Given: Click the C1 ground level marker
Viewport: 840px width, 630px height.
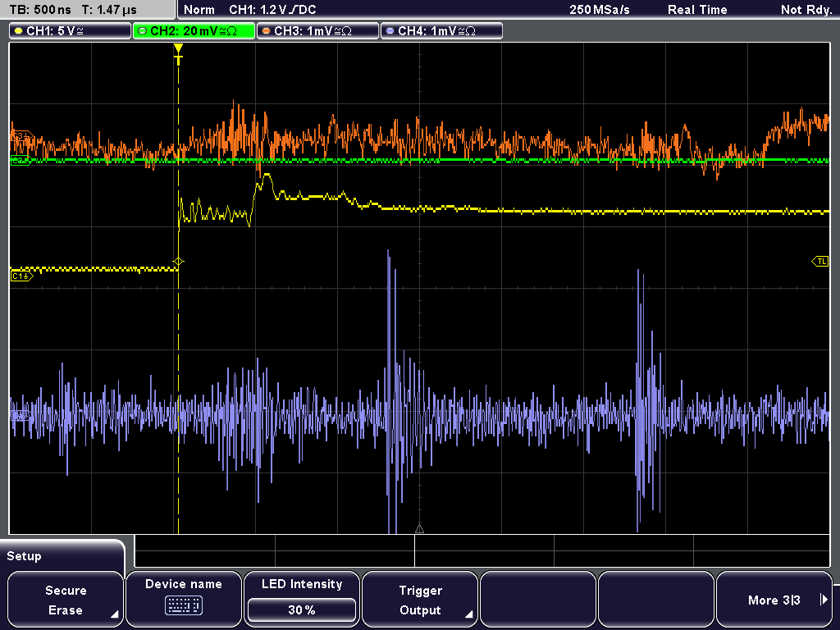Looking at the screenshot, I should (x=21, y=276).
